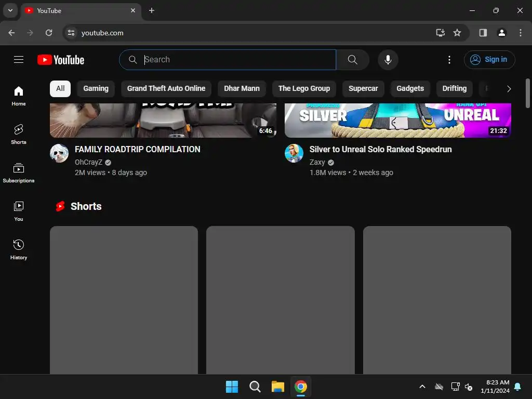Viewport: 532px width, 399px height.
Task: Select the Gaming filter chip
Action: (x=96, y=88)
